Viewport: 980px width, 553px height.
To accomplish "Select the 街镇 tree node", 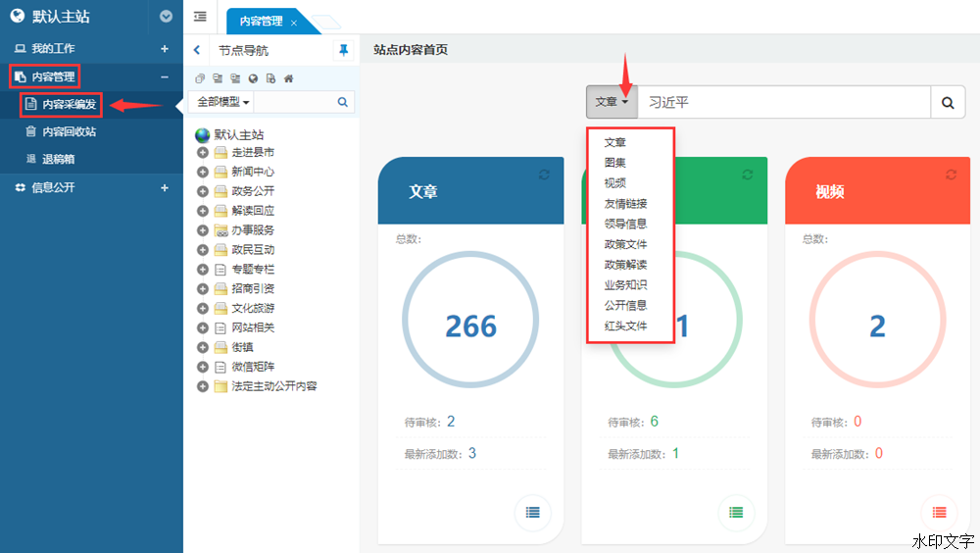I will coord(242,347).
